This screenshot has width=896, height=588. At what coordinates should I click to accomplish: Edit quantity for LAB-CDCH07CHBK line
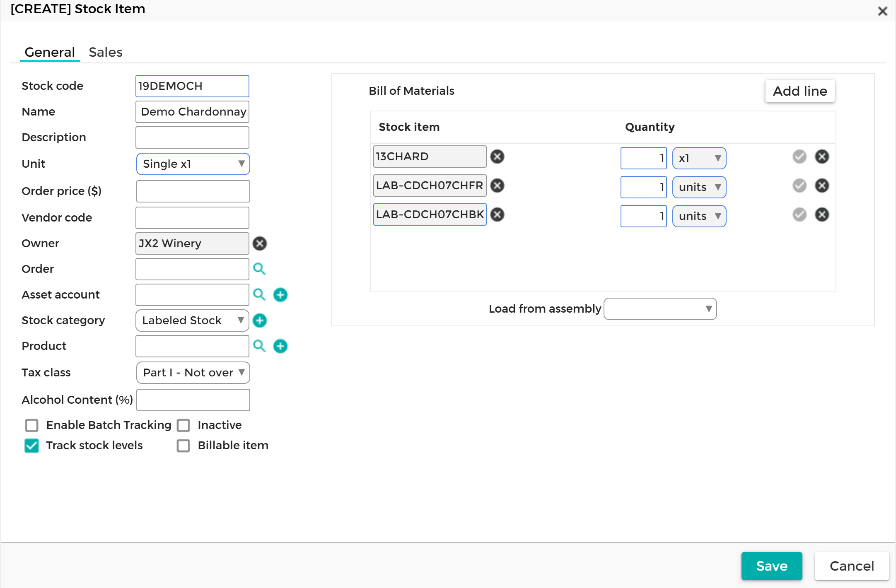[x=643, y=216]
